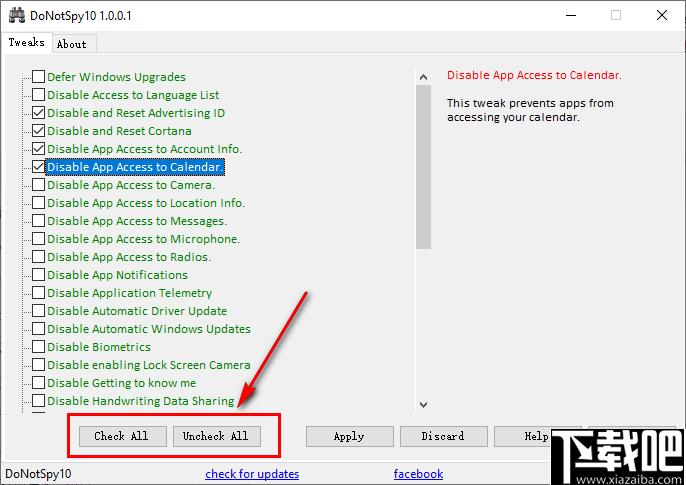Check Disable enabling Lock Screen Camera box
Screen dimensions: 686x485
click(38, 364)
